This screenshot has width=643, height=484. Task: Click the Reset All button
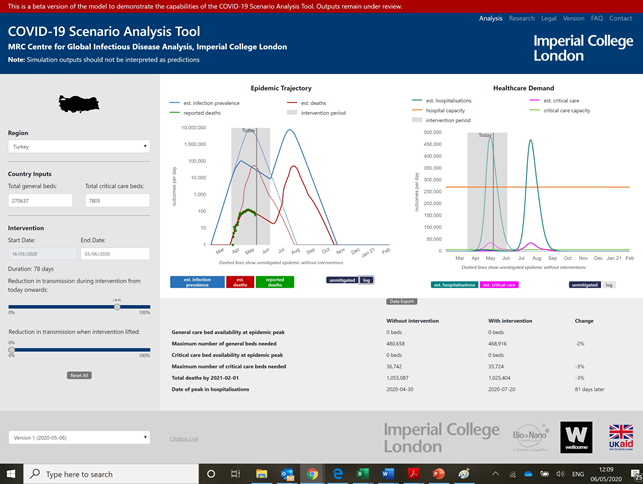pyautogui.click(x=79, y=375)
